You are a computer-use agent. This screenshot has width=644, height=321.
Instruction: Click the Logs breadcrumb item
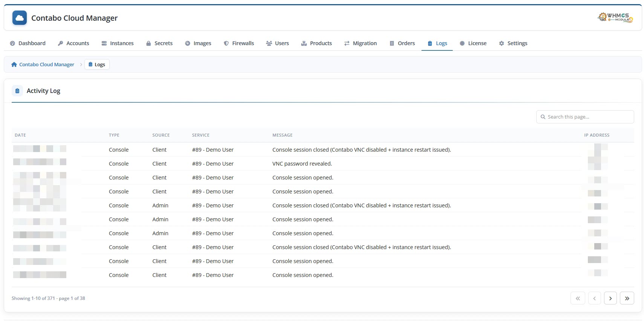point(97,64)
